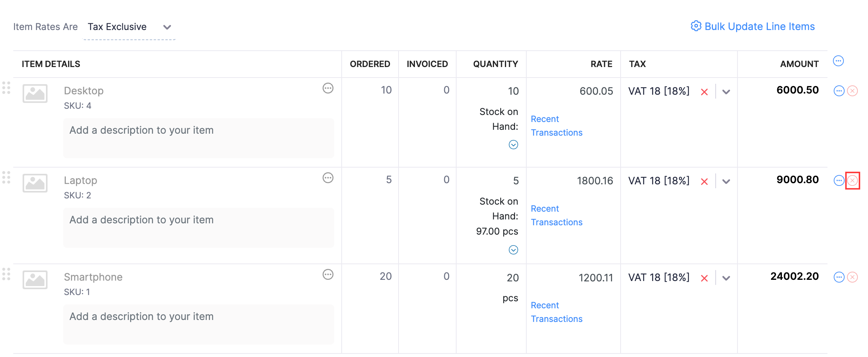This screenshot has height=357, width=868.
Task: Open the tax selection chevron on the Laptop row
Action: 726,181
